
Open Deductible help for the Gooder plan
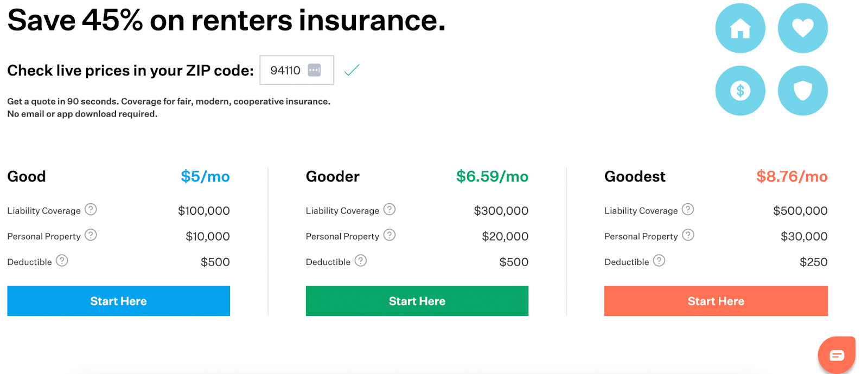click(x=361, y=261)
